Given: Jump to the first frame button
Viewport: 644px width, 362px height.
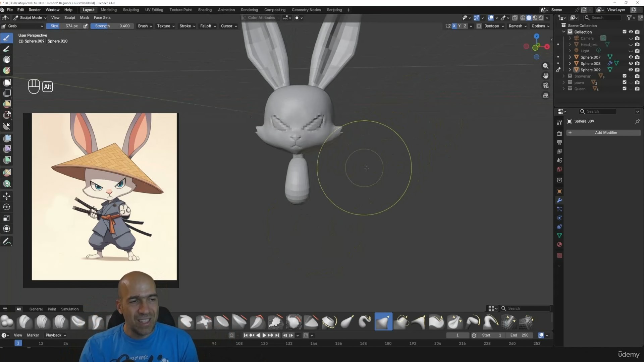Looking at the screenshot, I should click(246, 335).
